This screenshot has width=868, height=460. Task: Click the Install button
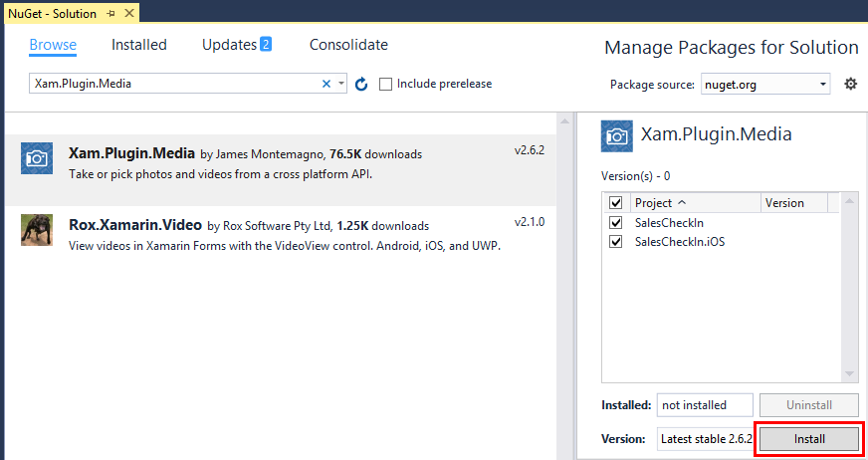(809, 439)
